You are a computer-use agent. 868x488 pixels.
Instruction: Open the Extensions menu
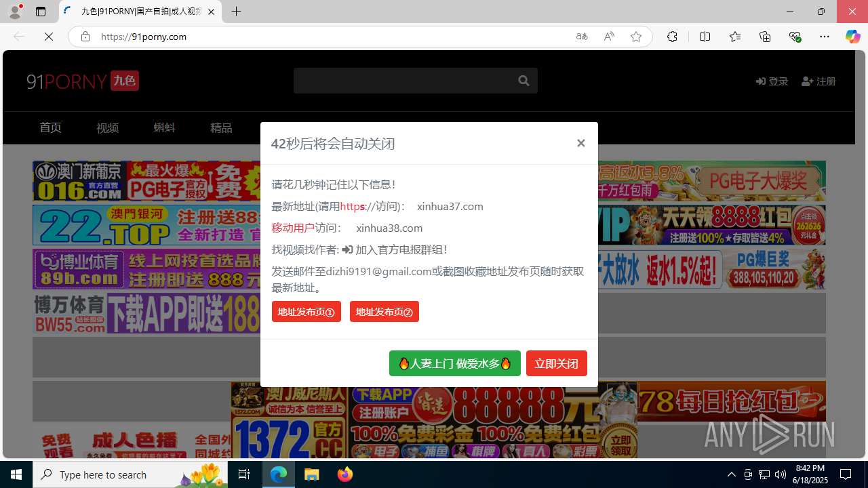point(672,37)
